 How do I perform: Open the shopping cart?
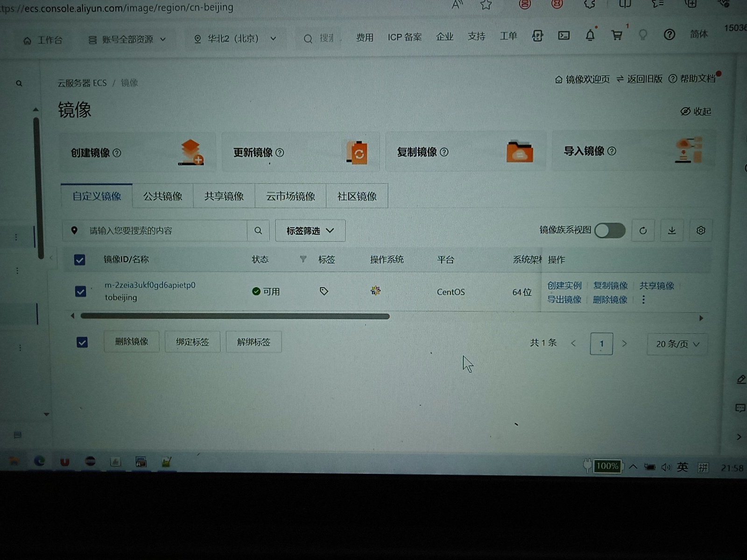pos(617,35)
